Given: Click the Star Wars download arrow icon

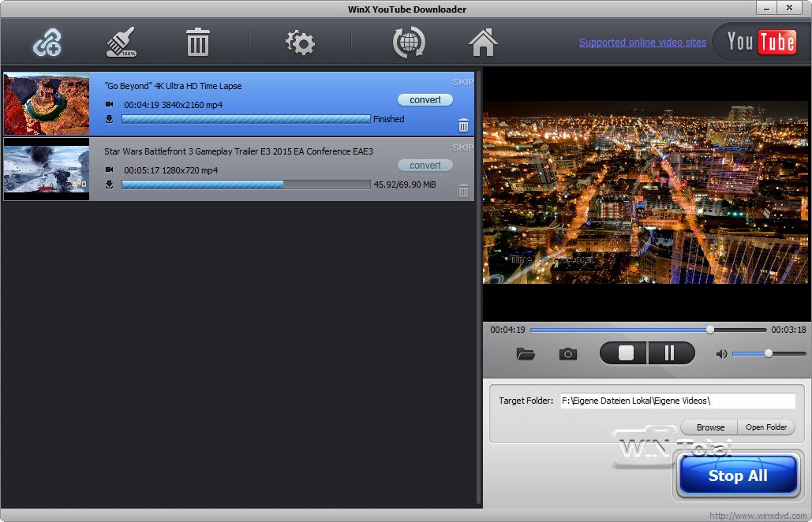Looking at the screenshot, I should coord(109,185).
